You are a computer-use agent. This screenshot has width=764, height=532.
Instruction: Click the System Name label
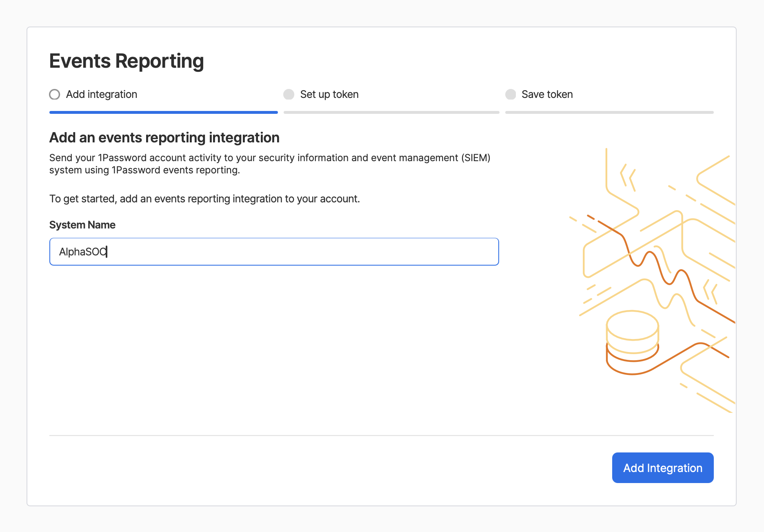(x=82, y=225)
